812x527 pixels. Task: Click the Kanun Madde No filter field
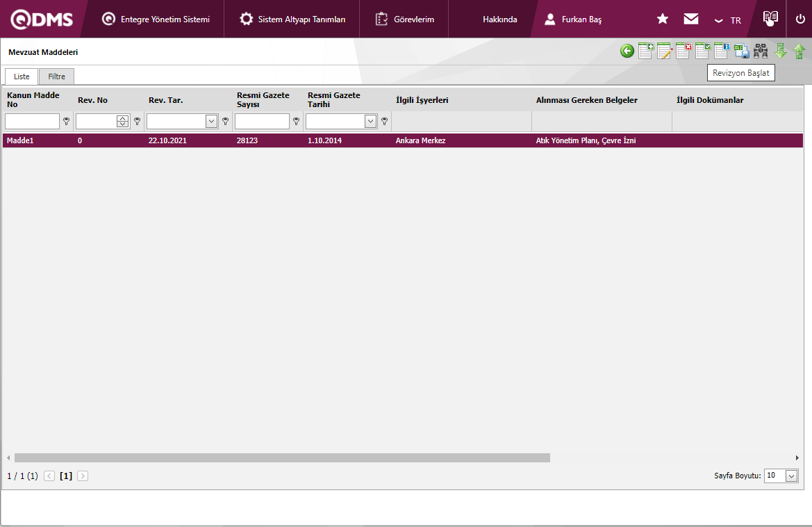click(x=32, y=121)
